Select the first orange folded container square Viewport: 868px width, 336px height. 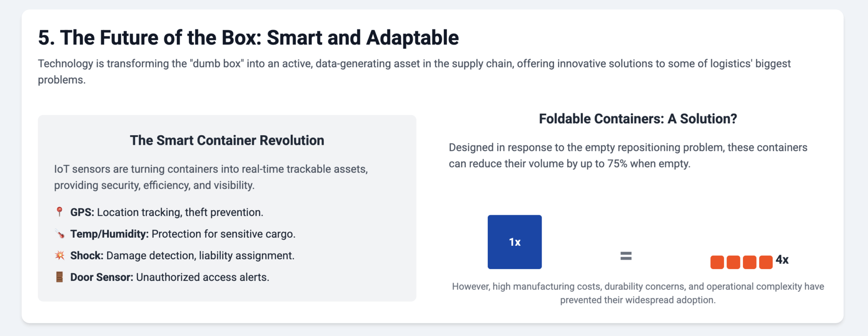[717, 262]
